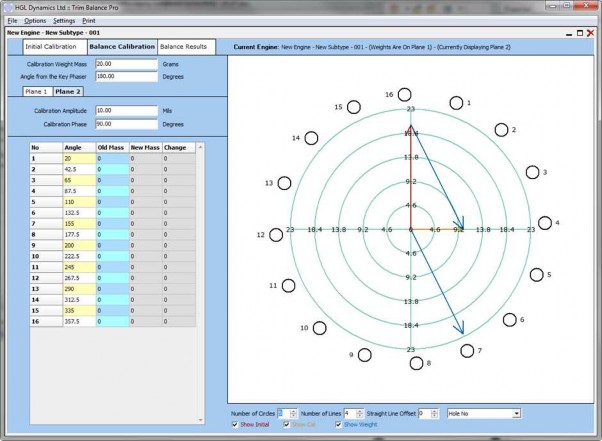This screenshot has width=602, height=441.
Task: Select hole circle 4 on the polar plot
Action: click(545, 223)
